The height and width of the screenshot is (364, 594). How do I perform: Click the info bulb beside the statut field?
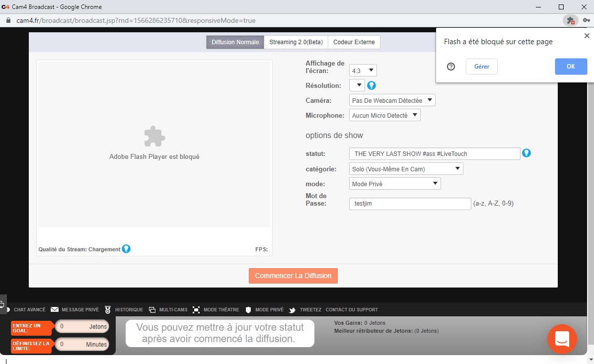526,153
